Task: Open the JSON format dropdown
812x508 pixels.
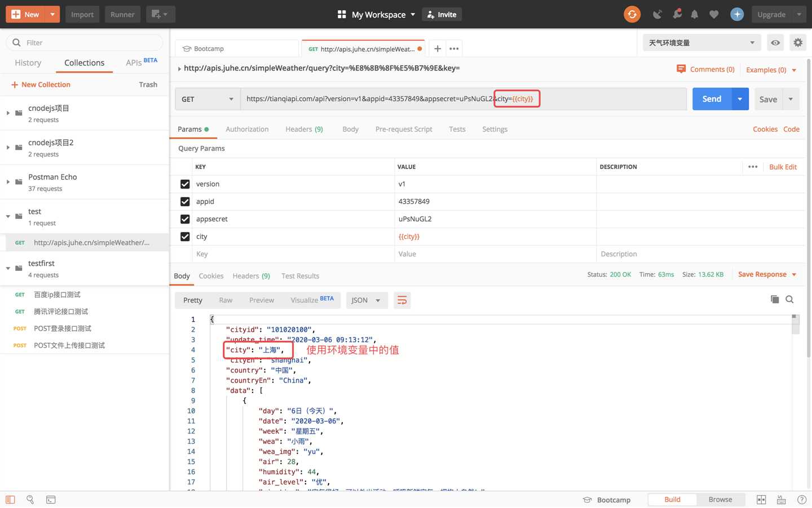Action: click(366, 300)
